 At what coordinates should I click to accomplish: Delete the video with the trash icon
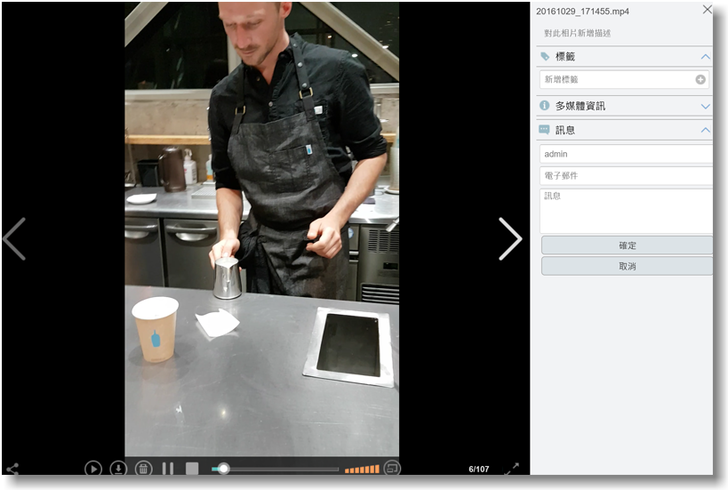coord(143,469)
